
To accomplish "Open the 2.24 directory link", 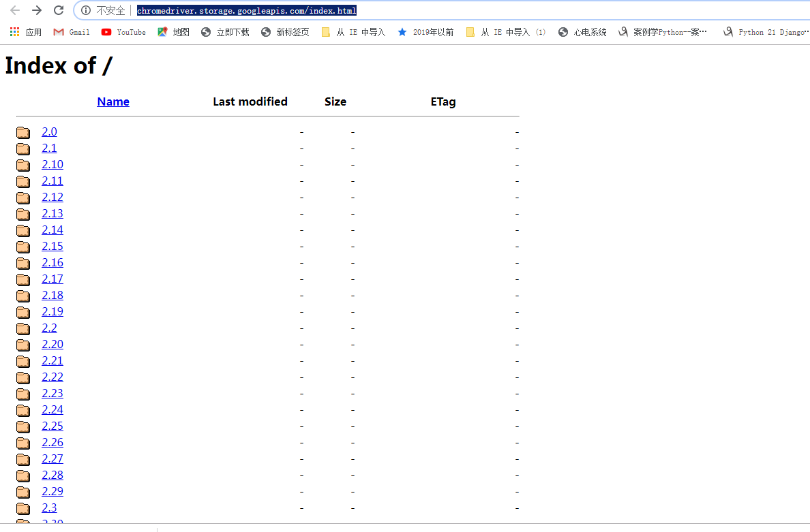I will (x=52, y=409).
